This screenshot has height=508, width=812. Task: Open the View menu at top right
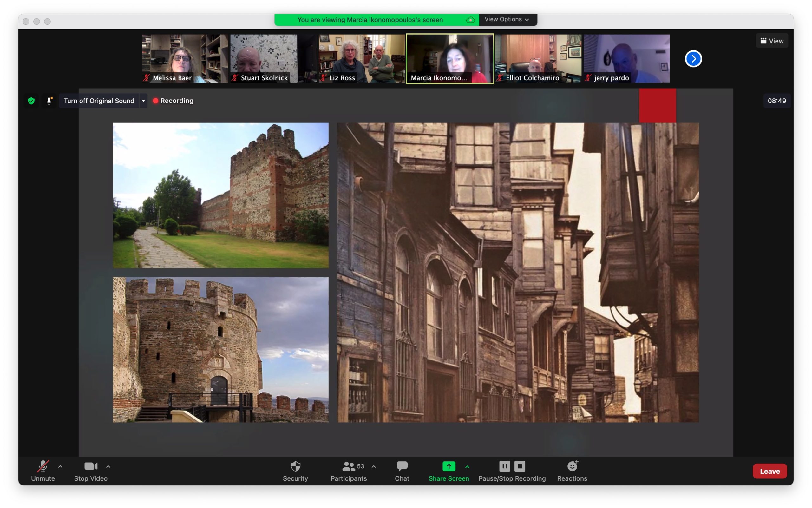coord(771,40)
